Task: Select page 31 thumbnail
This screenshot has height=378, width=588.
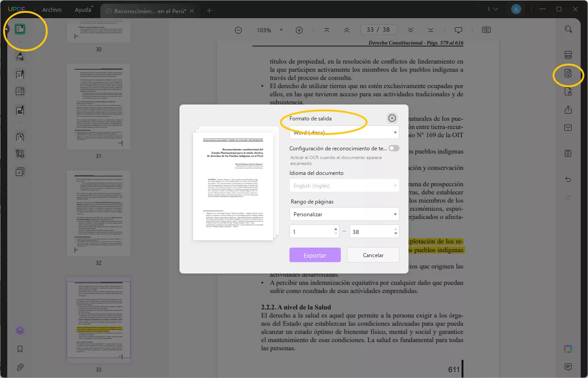Action: point(98,106)
